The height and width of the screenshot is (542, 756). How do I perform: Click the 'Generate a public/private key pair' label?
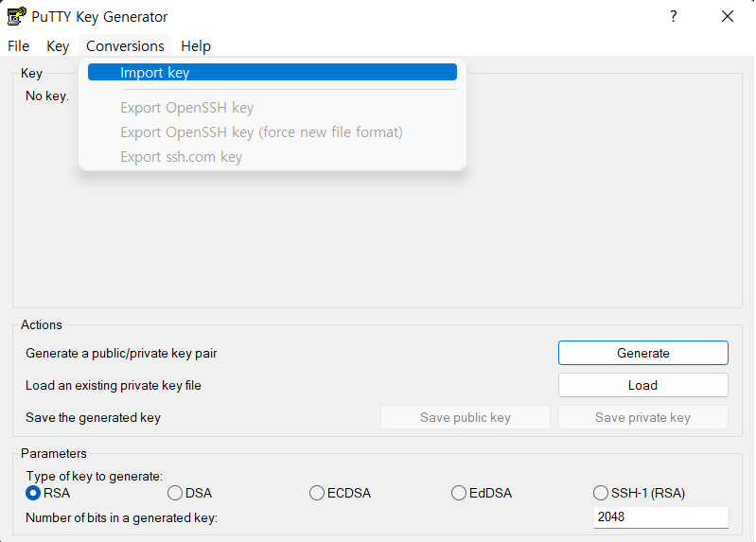121,354
